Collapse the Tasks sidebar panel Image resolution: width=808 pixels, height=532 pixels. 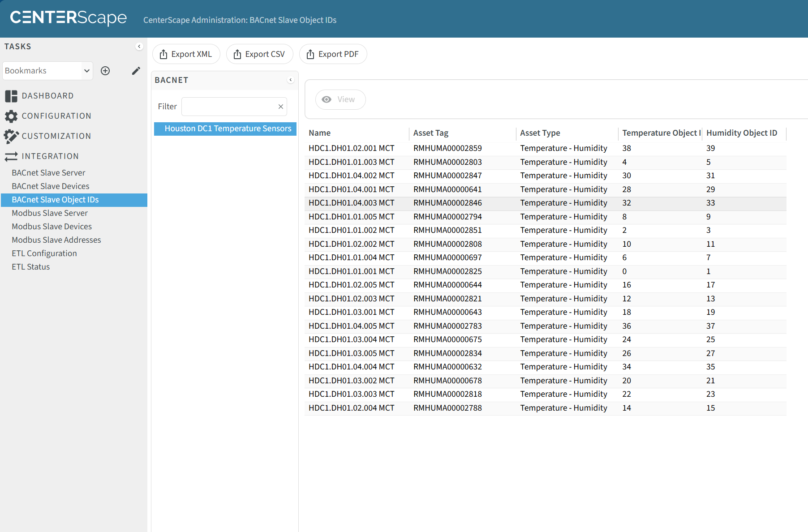[x=139, y=47]
